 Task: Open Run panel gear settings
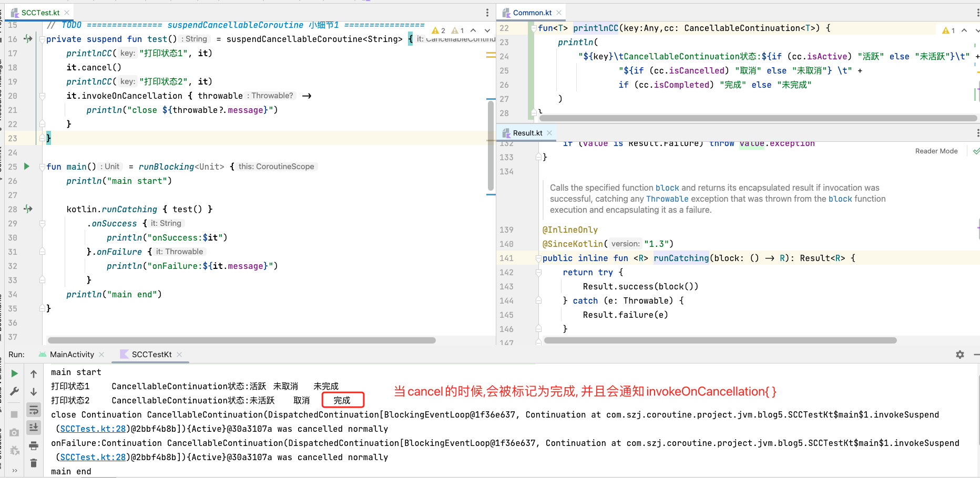(x=960, y=355)
